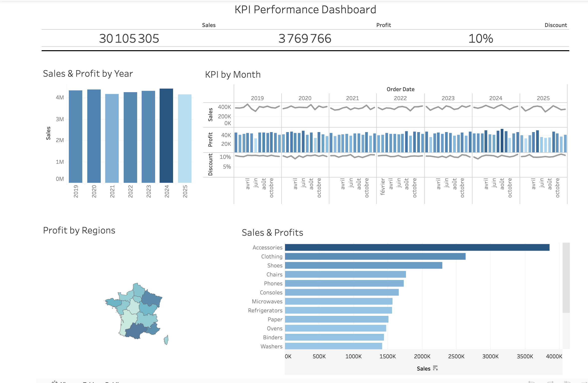Click the sort descending icon beside Sales axis
Viewport: 588px width, 383px height.
click(x=435, y=368)
